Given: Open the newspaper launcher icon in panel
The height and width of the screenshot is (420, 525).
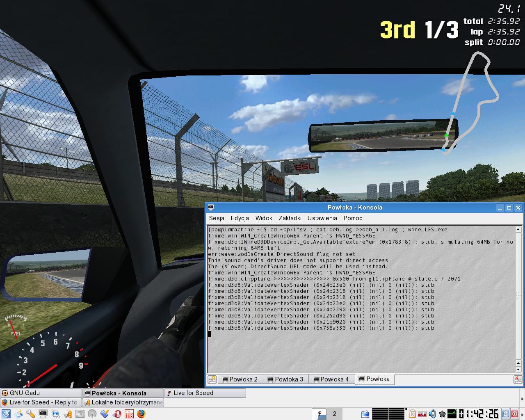Looking at the screenshot, I should pyautogui.click(x=80, y=414).
